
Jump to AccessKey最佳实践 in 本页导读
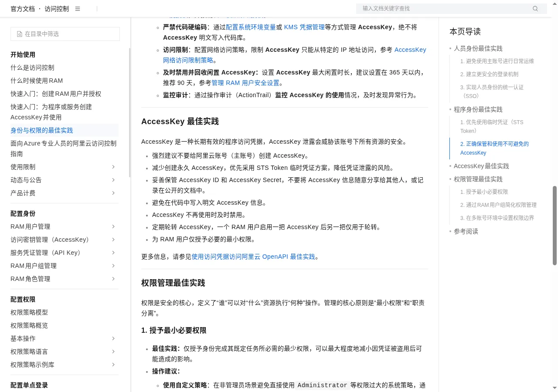point(481,166)
